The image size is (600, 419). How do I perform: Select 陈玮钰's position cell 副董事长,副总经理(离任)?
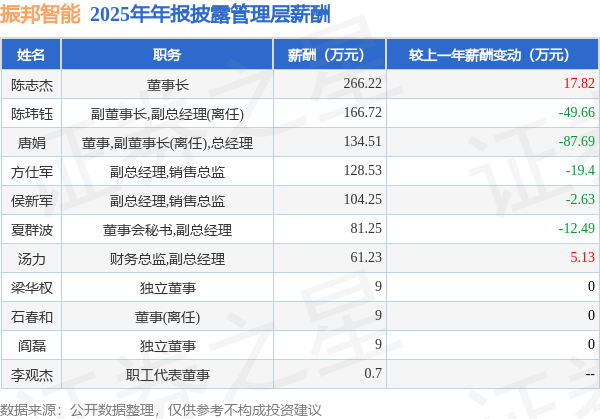tap(167, 114)
